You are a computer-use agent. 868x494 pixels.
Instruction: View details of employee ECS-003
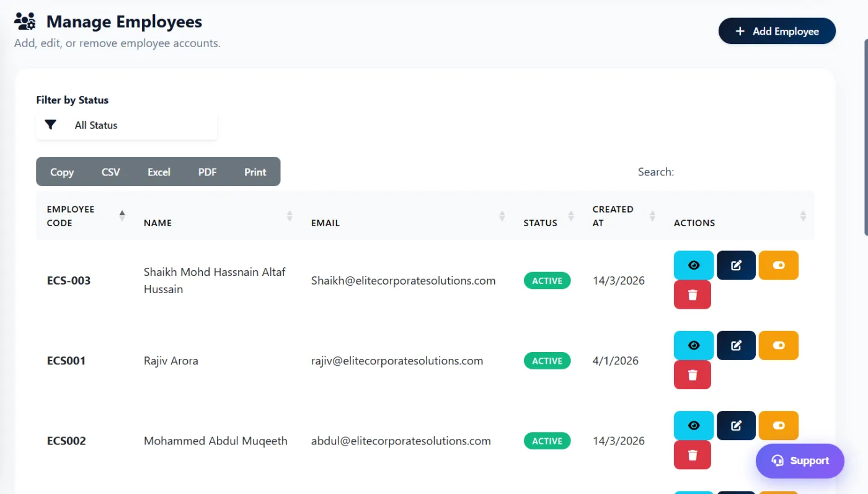(x=694, y=265)
